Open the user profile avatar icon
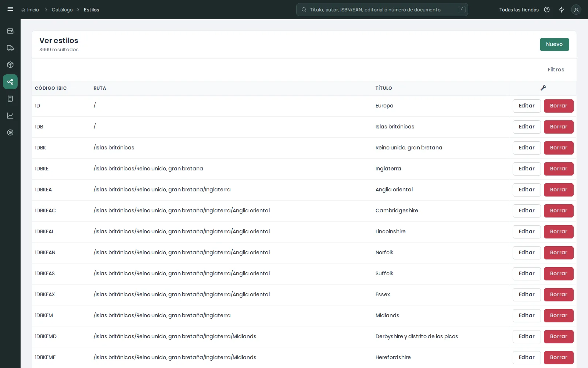 [x=576, y=10]
